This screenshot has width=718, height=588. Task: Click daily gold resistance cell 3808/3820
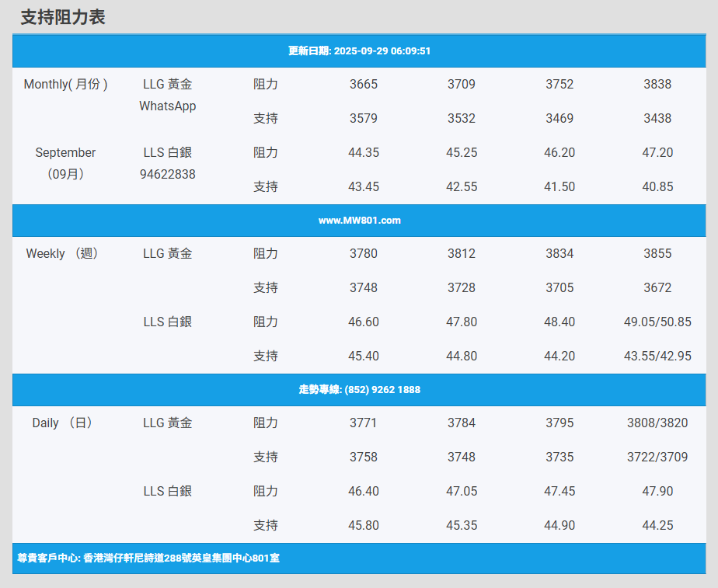(x=657, y=423)
